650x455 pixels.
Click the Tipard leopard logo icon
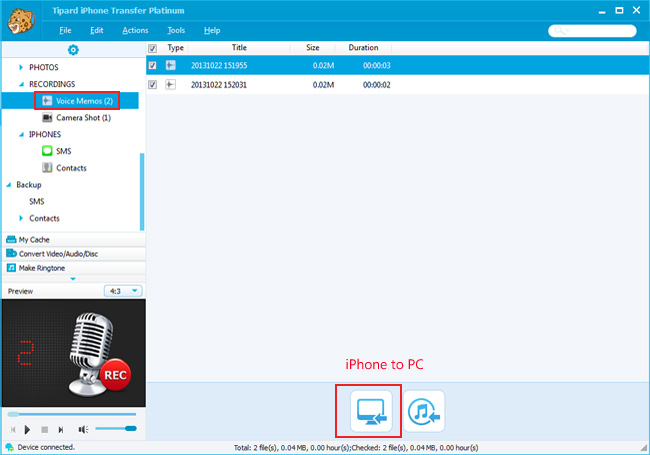[21, 21]
